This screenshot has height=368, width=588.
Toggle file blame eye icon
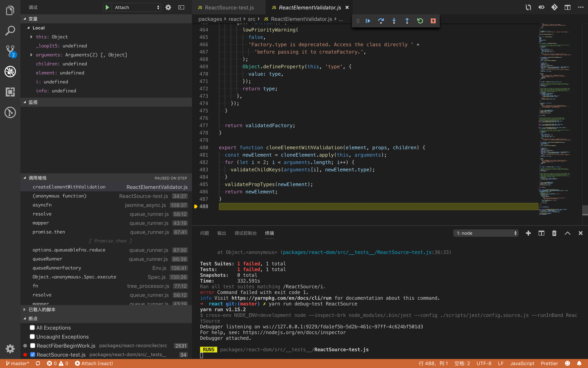click(541, 7)
